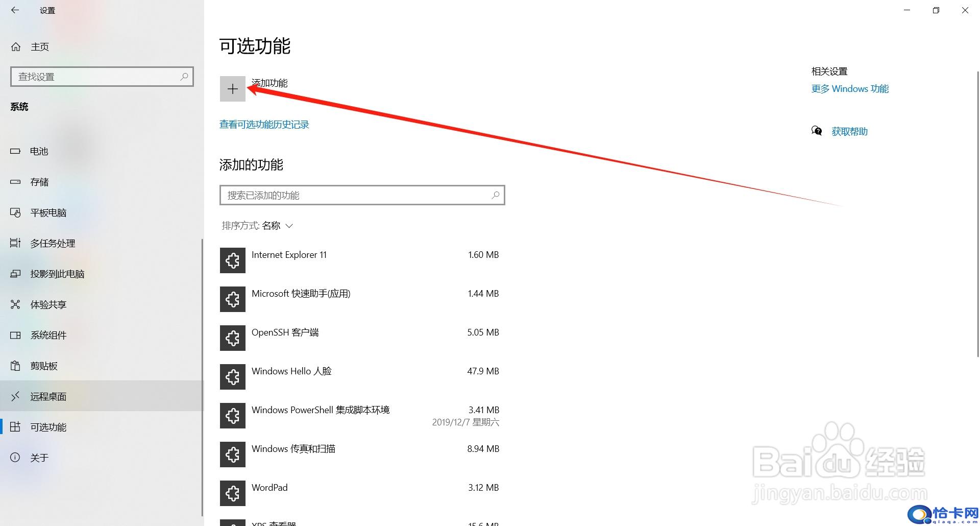Viewport: 980px width, 526px height.
Task: Click the Windows 传真和扫描 puzzle icon
Action: [x=233, y=455]
